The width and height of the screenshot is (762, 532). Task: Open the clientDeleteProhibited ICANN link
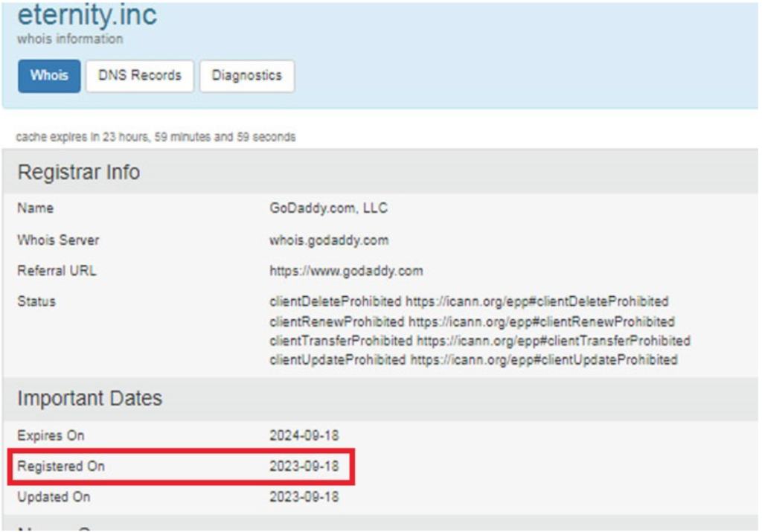(537, 301)
